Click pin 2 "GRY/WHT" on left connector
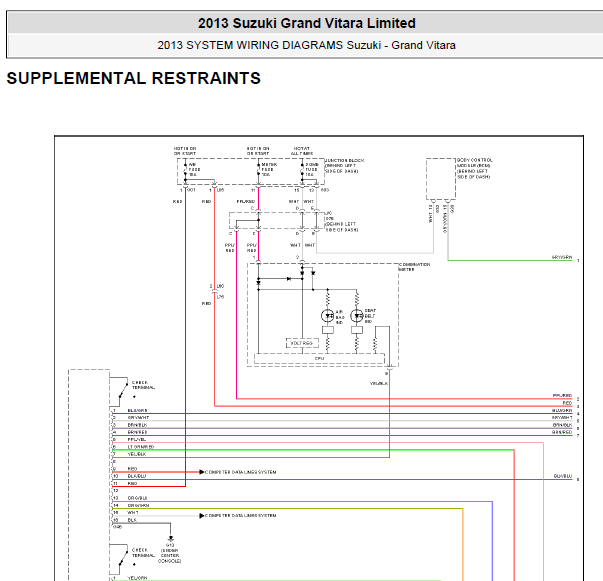This screenshot has height=581, width=603. pos(138,418)
